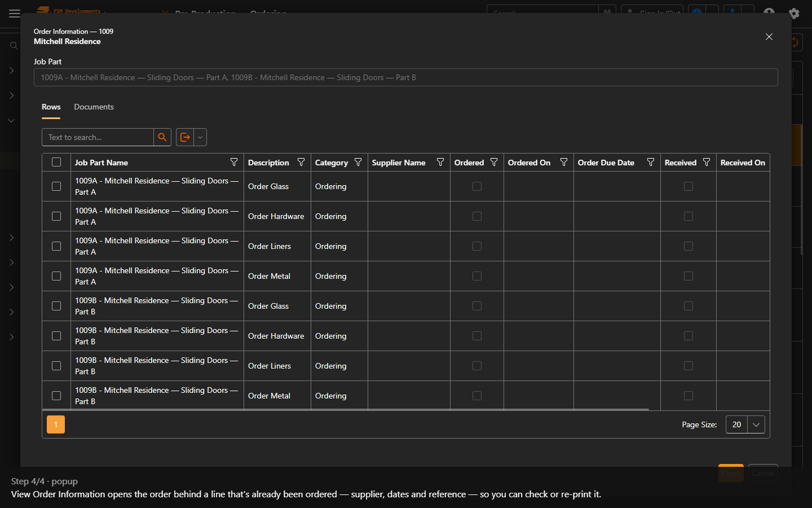Click the Mitchell Residence dialog title
Viewport: 812px width, 508px height.
[67, 41]
